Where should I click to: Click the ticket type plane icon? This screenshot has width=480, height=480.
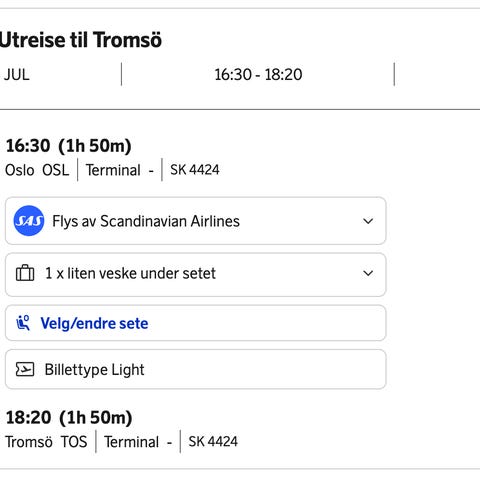click(x=25, y=369)
